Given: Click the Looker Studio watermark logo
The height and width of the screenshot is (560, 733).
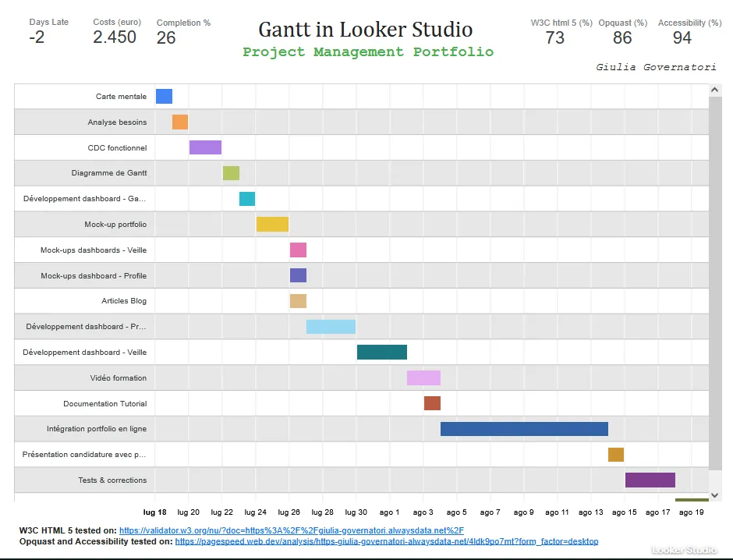Looking at the screenshot, I should tap(684, 550).
